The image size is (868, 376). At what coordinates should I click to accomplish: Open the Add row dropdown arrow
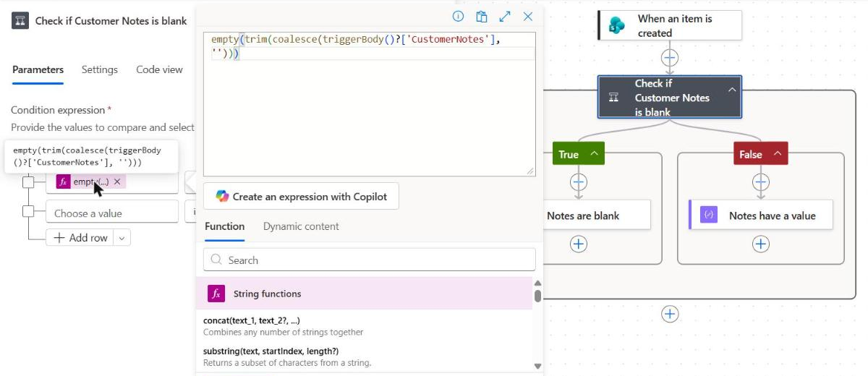click(122, 238)
